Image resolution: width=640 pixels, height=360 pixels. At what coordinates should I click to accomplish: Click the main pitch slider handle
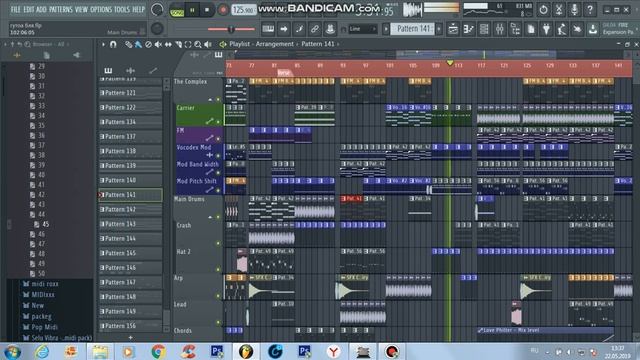click(x=231, y=29)
